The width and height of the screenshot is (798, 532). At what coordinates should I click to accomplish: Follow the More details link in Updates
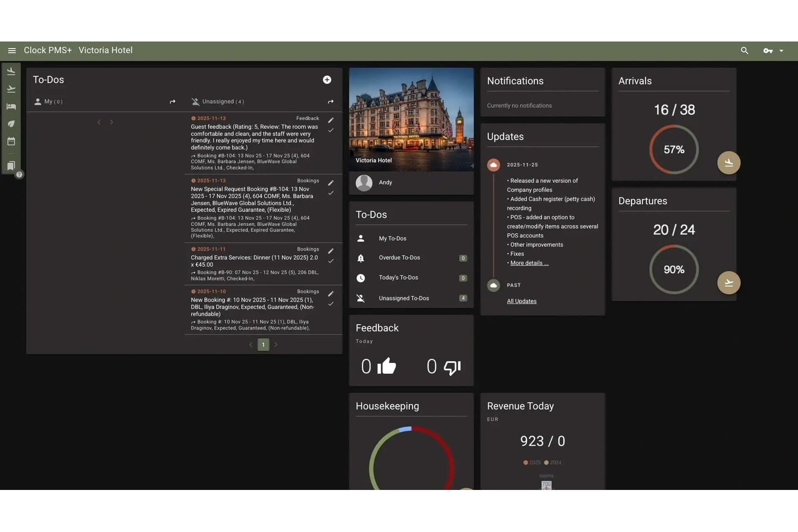click(529, 263)
